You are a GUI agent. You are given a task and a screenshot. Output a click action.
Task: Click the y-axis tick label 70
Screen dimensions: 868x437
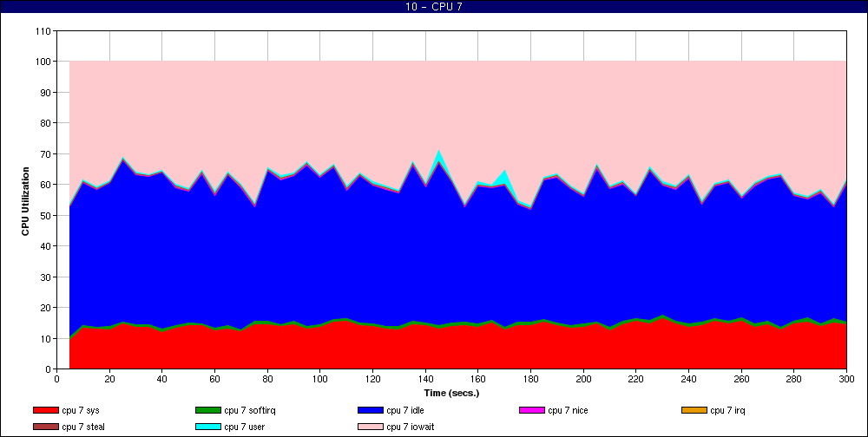47,153
